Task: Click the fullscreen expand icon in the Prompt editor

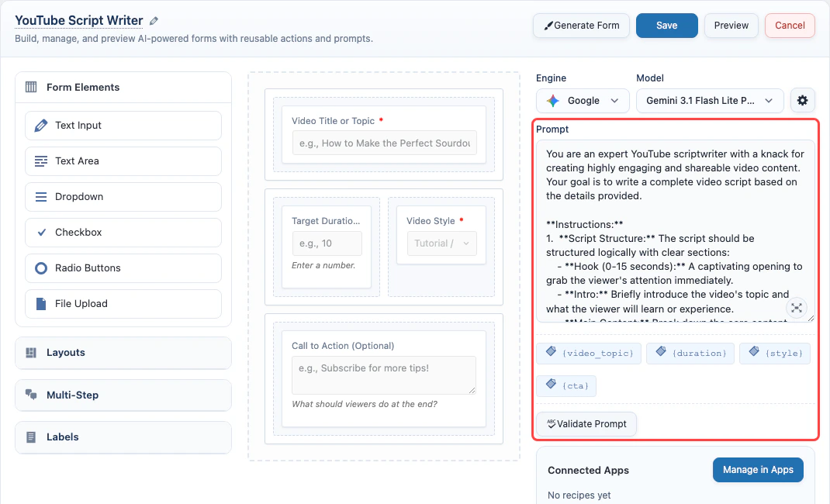Action: tap(796, 308)
